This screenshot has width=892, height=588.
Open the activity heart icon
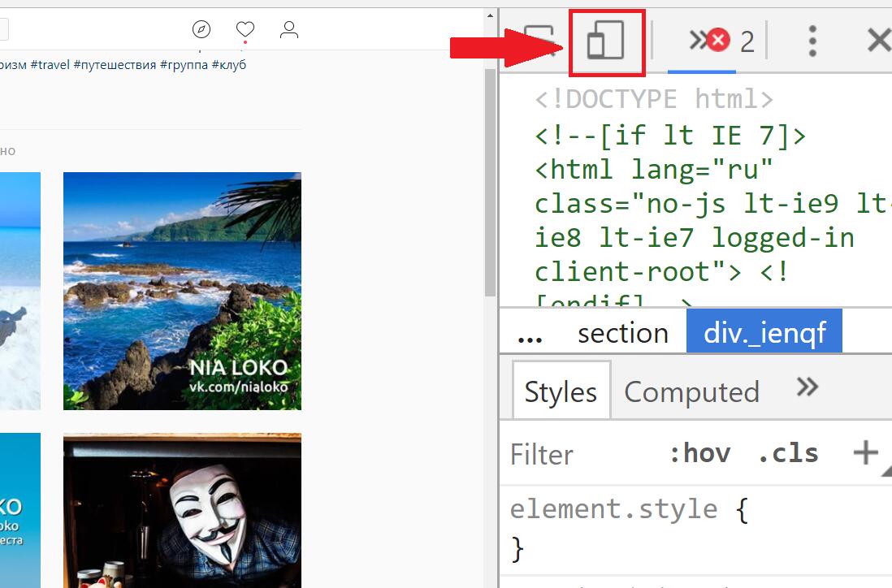pyautogui.click(x=245, y=30)
